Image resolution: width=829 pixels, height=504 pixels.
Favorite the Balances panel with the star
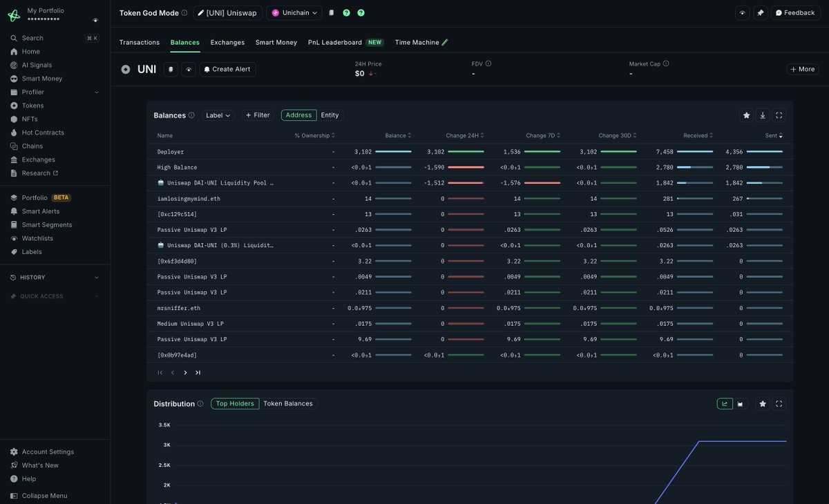(x=746, y=115)
